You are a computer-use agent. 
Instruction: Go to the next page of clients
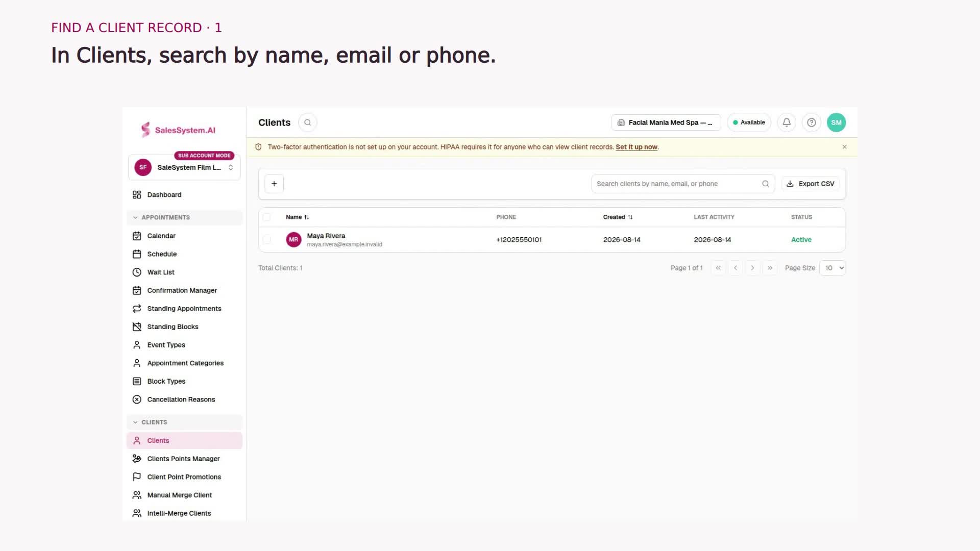tap(752, 268)
